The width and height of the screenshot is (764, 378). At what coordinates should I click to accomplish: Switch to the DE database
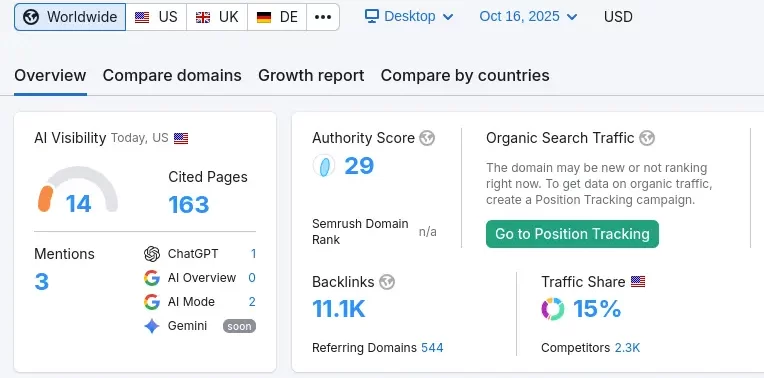point(277,17)
